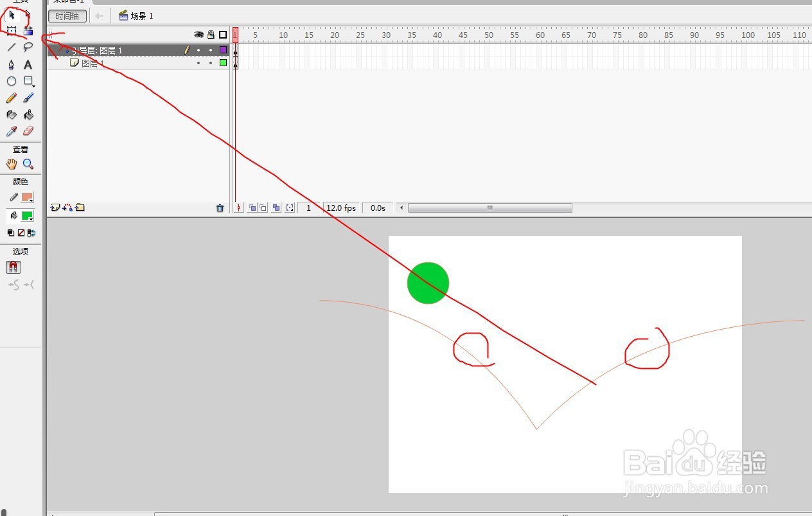
Task: Click the back arrow in edit bar
Action: coord(99,16)
